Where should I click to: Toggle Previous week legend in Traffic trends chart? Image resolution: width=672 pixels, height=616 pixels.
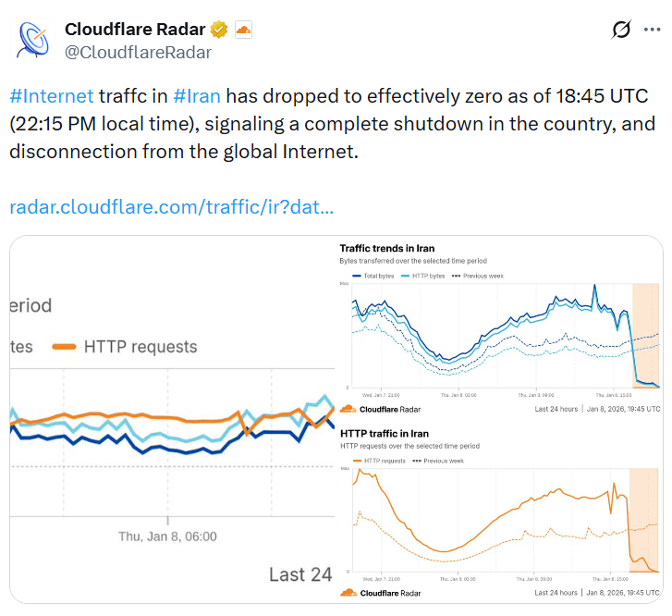[x=479, y=277]
